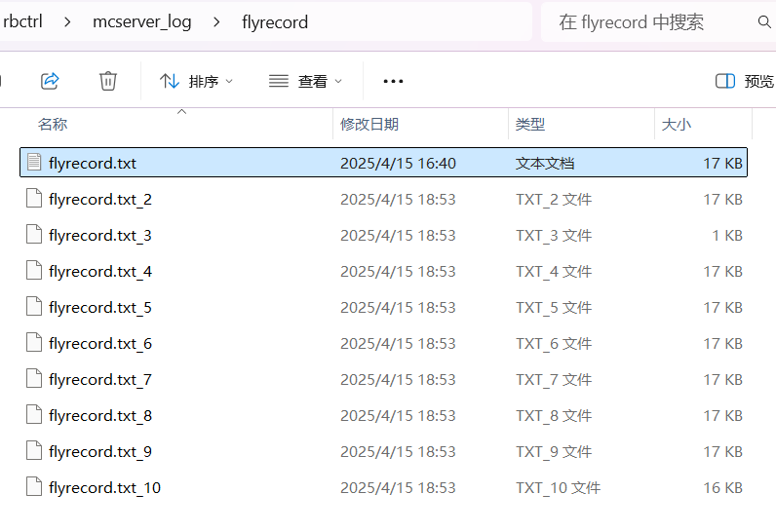Navigate to mcserver_log breadcrumb folder

[x=141, y=21]
